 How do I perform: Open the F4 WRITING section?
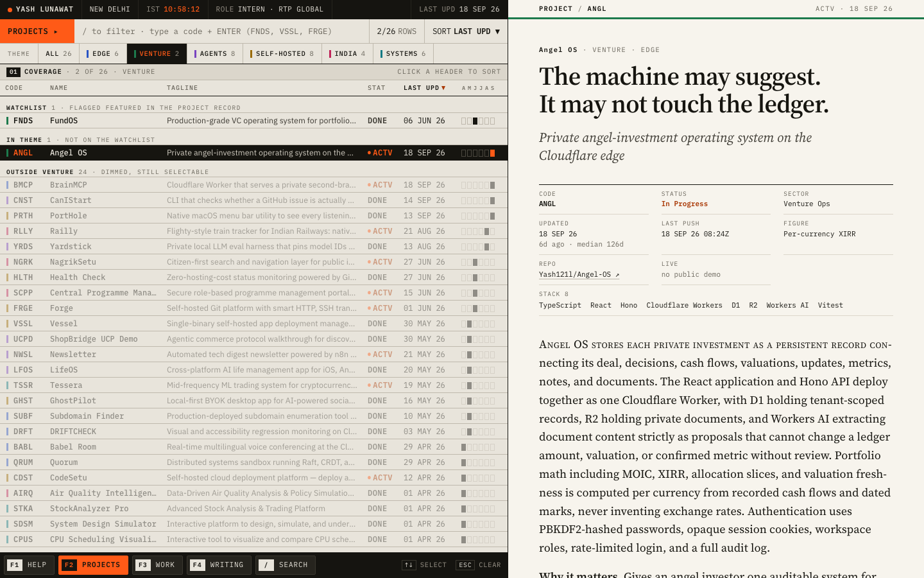219,565
